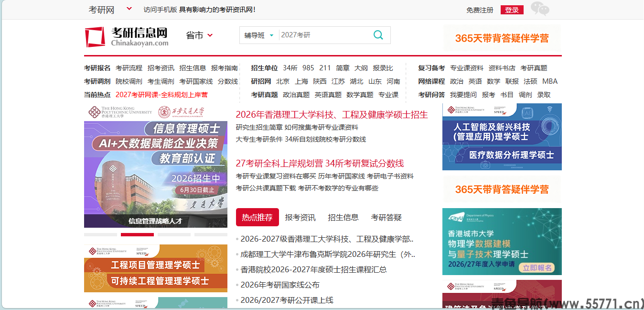Open the 历年考研国家线 link
644x310 pixels.
point(341,176)
